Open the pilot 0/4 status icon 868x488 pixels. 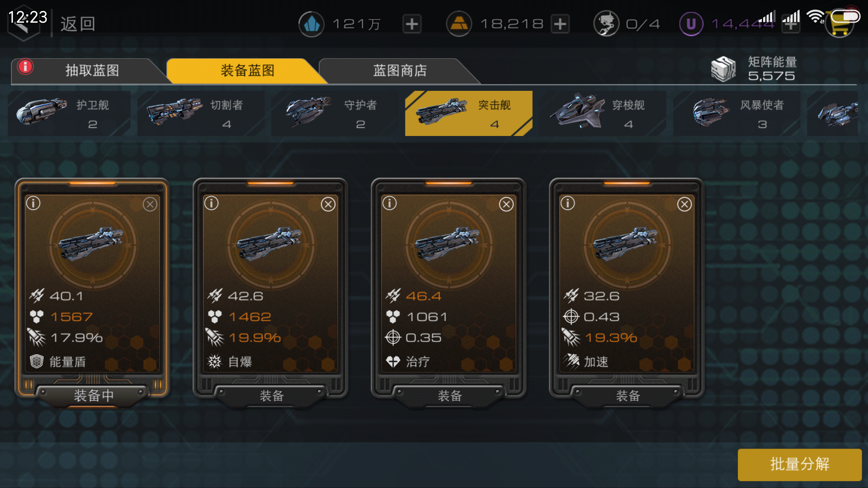[606, 23]
